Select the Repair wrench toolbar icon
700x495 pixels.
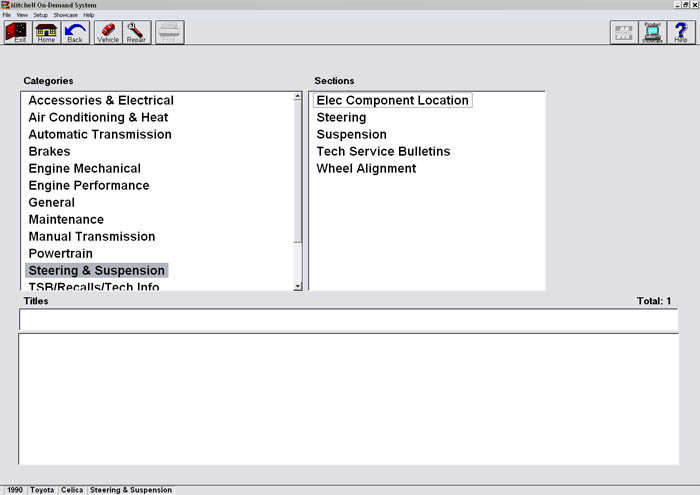point(137,33)
